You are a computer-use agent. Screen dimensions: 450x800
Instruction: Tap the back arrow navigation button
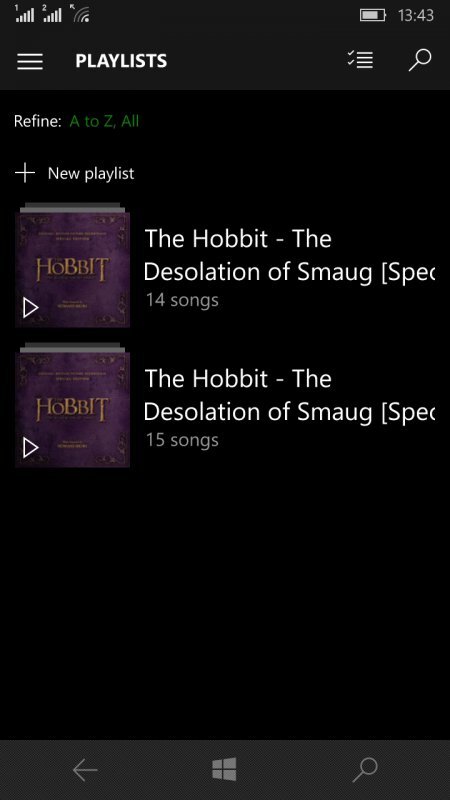pos(85,770)
